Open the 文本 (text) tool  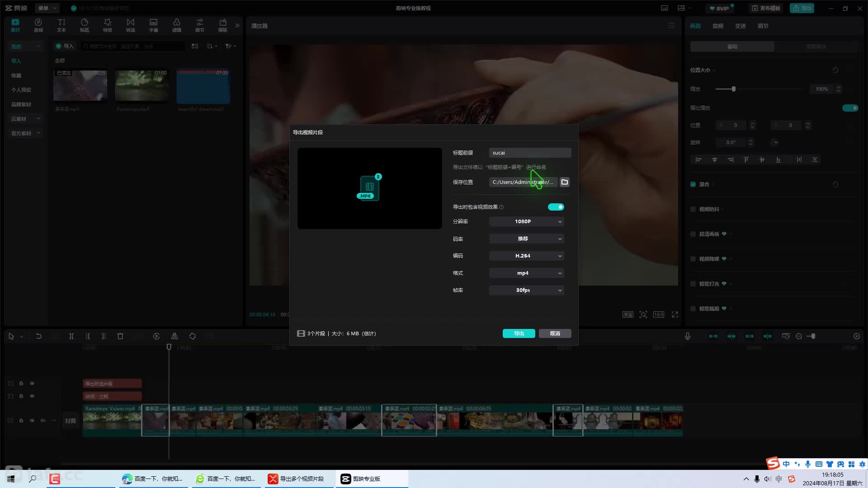pos(61,25)
